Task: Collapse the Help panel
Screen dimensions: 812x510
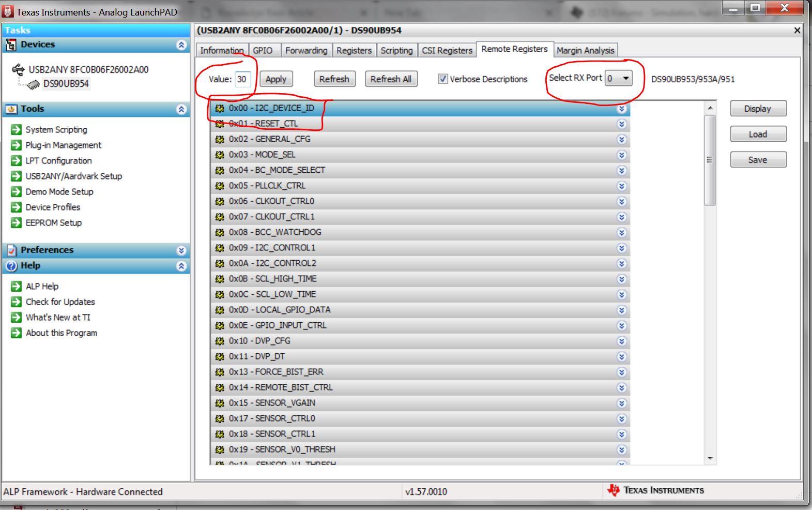Action: coord(181,266)
